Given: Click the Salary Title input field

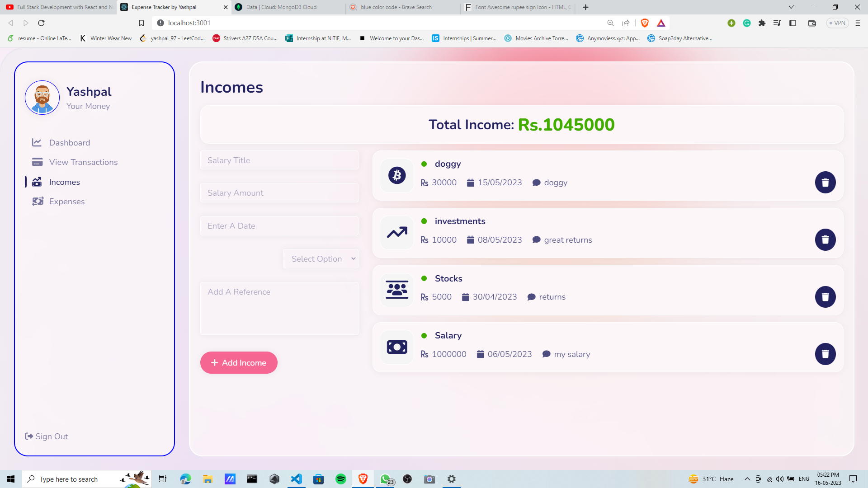Looking at the screenshot, I should coord(279,160).
